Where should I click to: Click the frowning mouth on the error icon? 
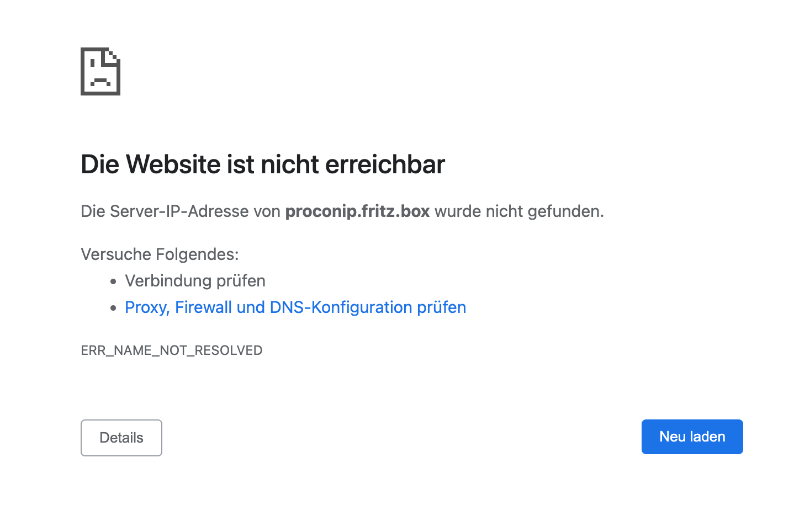(100, 82)
